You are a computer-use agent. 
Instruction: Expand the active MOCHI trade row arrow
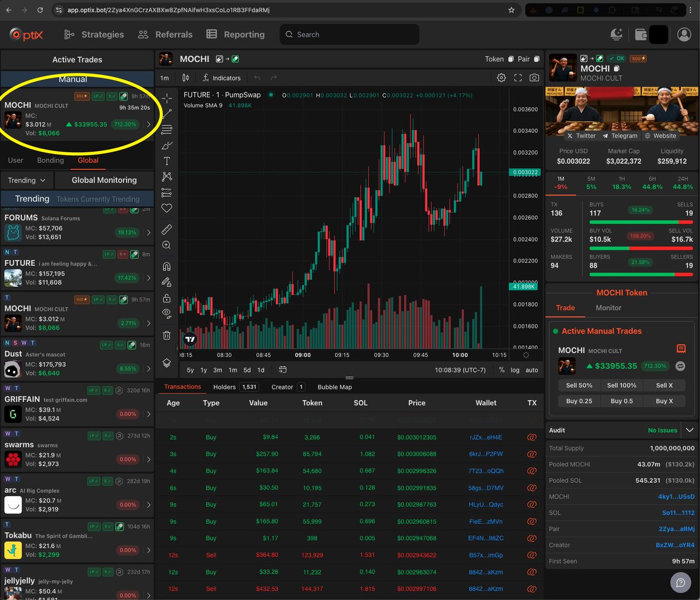coord(148,124)
